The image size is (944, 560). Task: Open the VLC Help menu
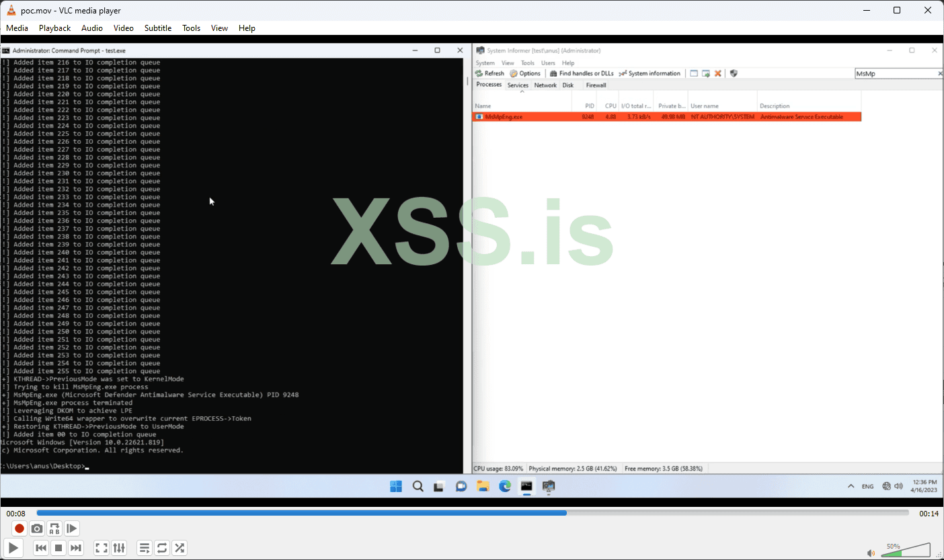click(x=247, y=28)
